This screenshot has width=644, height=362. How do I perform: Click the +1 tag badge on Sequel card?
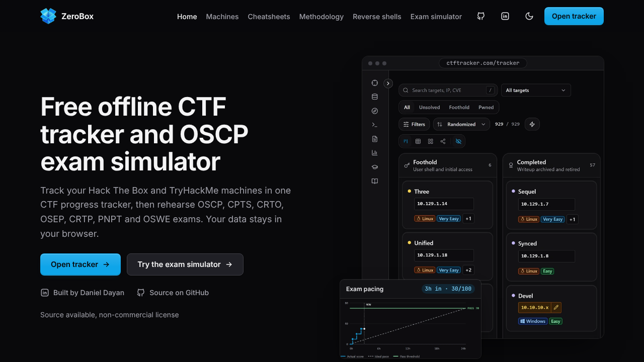[x=572, y=219]
